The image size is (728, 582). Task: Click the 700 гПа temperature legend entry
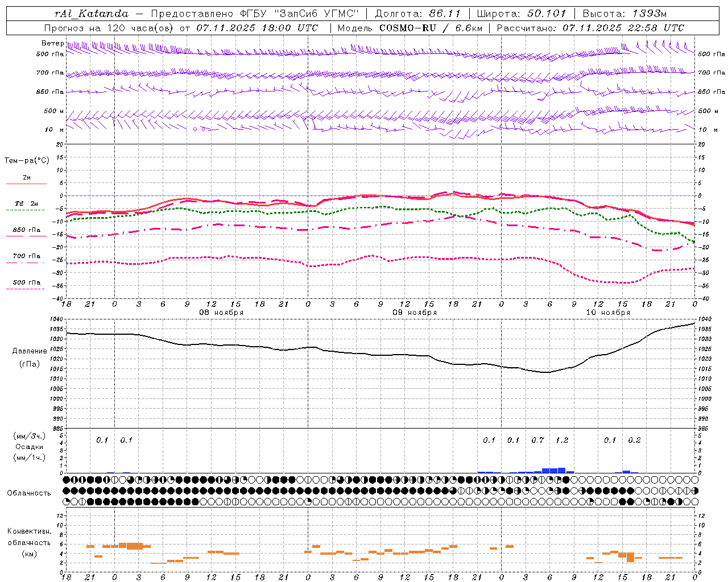(x=27, y=256)
